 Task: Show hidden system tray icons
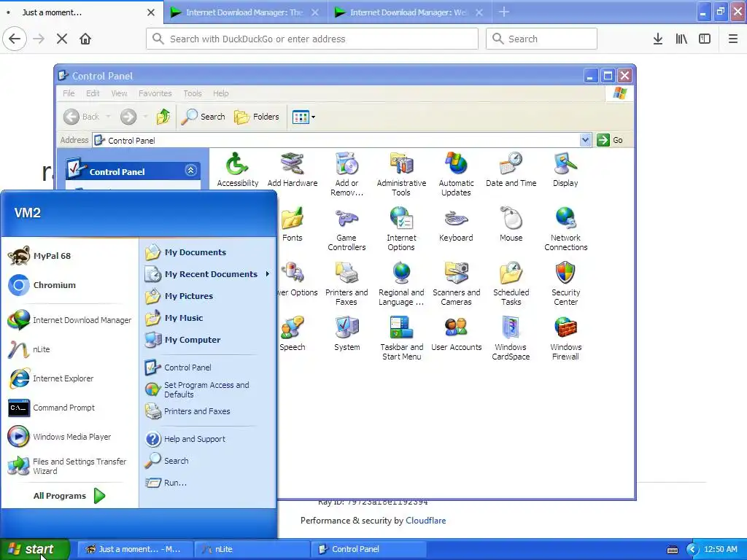(692, 549)
